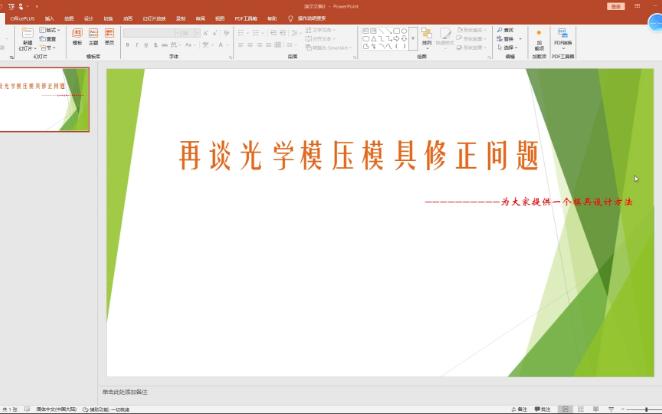Image resolution: width=662 pixels, height=414 pixels.
Task: Click the Columns icon
Action: 291,45
